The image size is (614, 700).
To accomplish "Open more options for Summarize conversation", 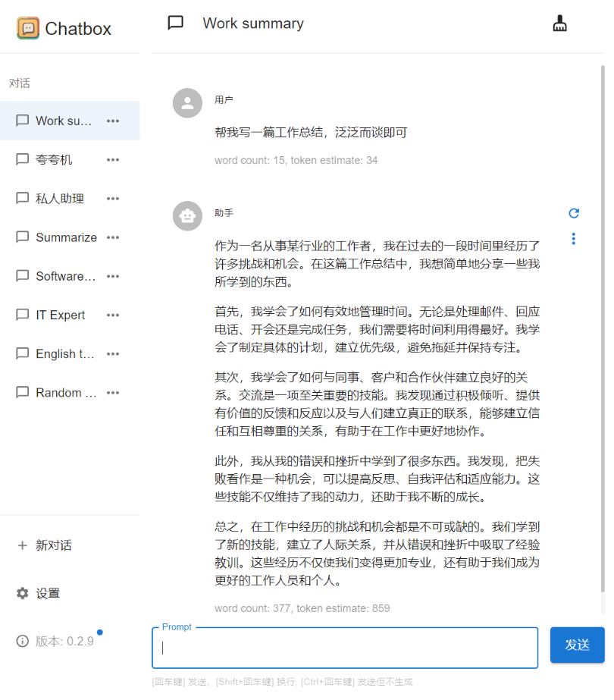I will coord(113,237).
